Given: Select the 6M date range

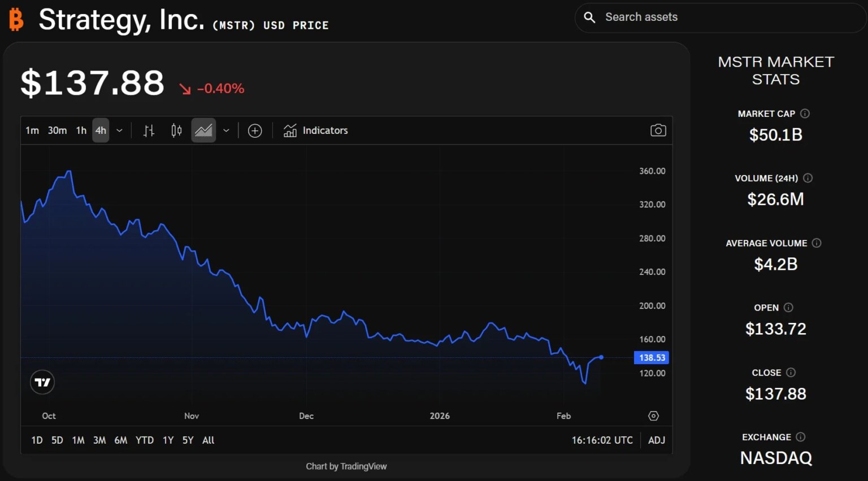Looking at the screenshot, I should [x=121, y=440].
